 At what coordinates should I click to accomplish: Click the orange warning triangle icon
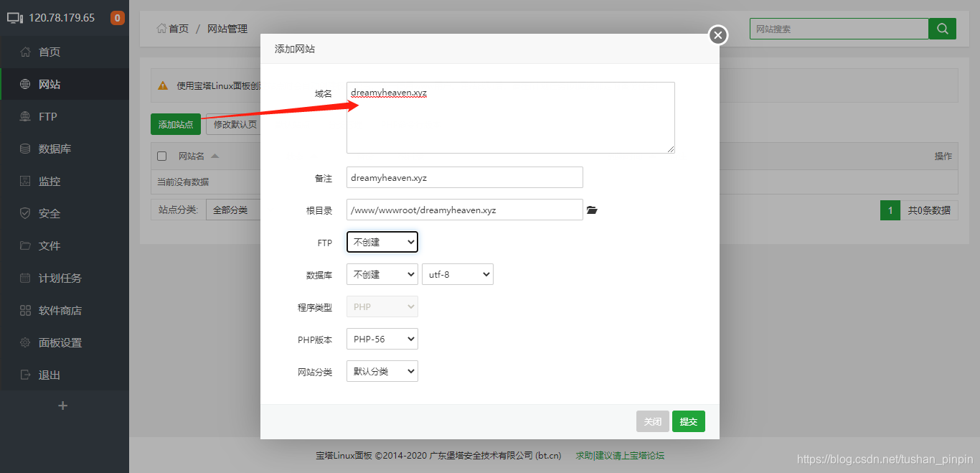coord(164,85)
